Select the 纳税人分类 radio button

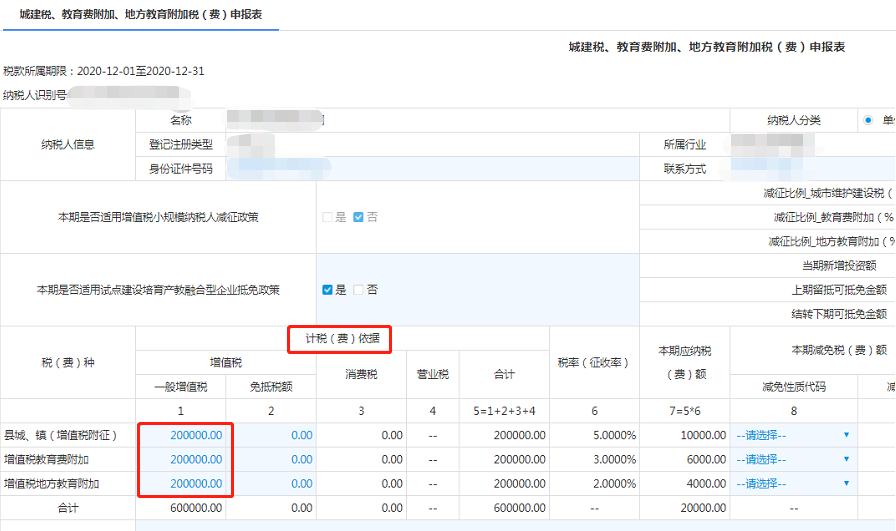pos(867,120)
